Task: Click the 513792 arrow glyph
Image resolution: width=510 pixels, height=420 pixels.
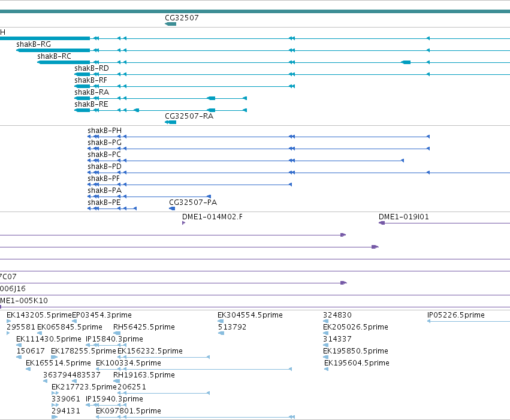Action: coord(221,333)
